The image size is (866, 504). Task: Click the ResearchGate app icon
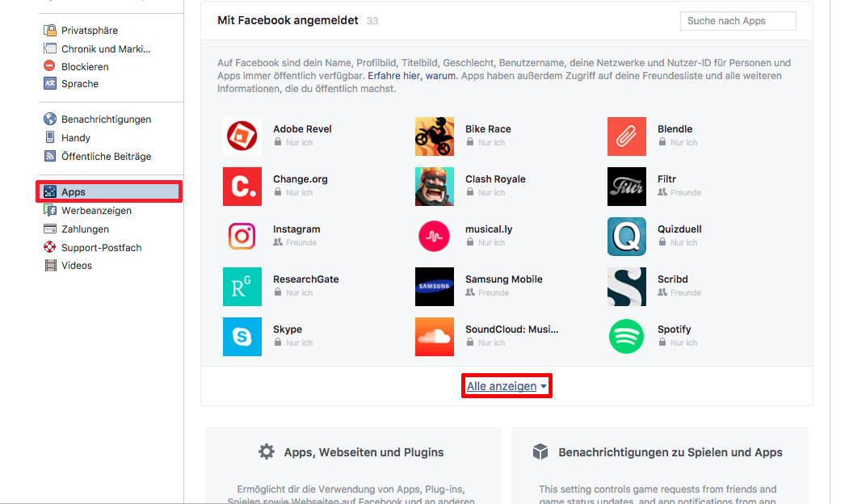[x=242, y=287]
